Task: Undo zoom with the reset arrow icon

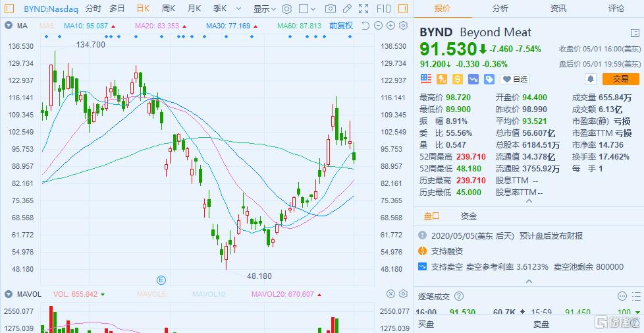Action: tap(365, 26)
